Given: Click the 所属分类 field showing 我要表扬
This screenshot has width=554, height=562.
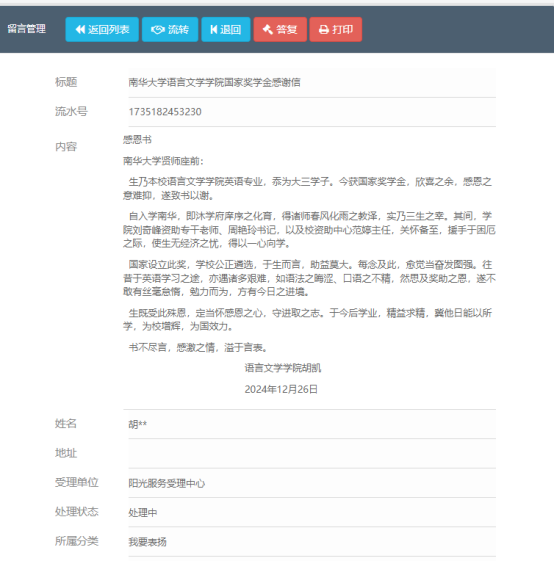Looking at the screenshot, I should click(x=312, y=542).
